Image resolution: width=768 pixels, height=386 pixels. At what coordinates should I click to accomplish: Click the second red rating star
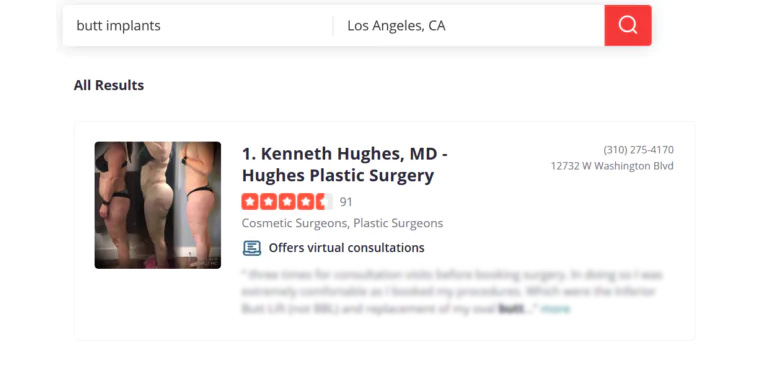coord(268,201)
